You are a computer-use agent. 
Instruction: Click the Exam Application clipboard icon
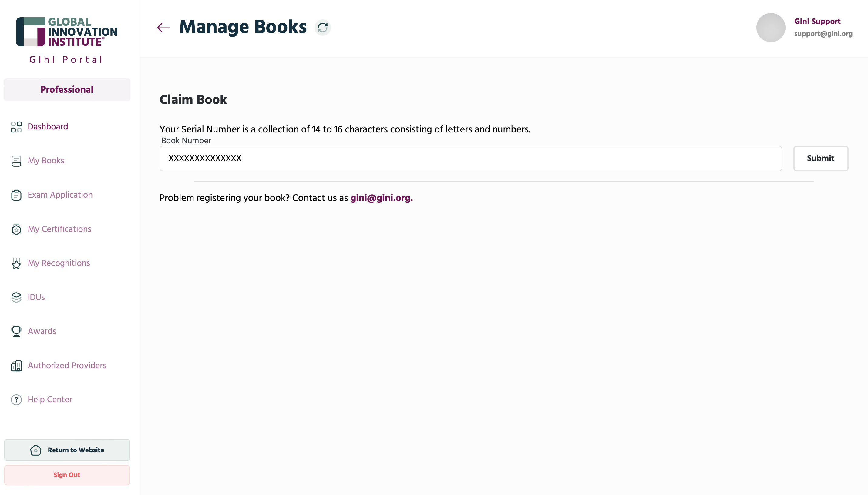point(16,195)
